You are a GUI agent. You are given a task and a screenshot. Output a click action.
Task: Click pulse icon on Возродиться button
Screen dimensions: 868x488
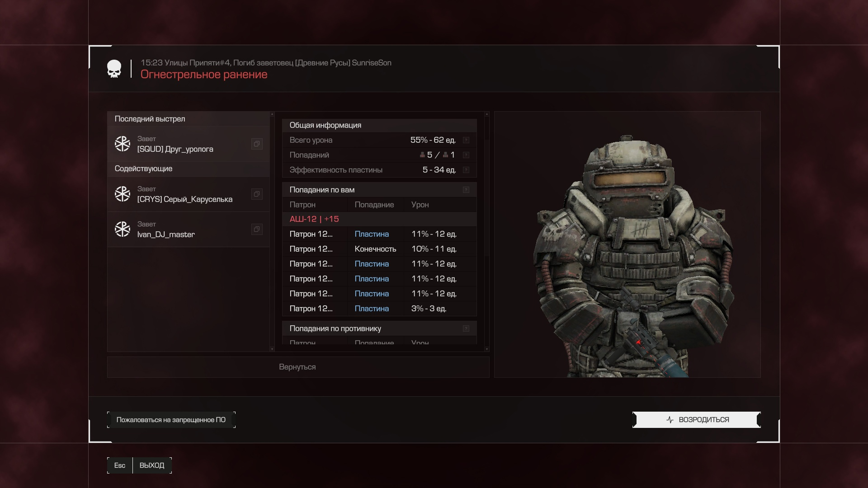pos(670,420)
